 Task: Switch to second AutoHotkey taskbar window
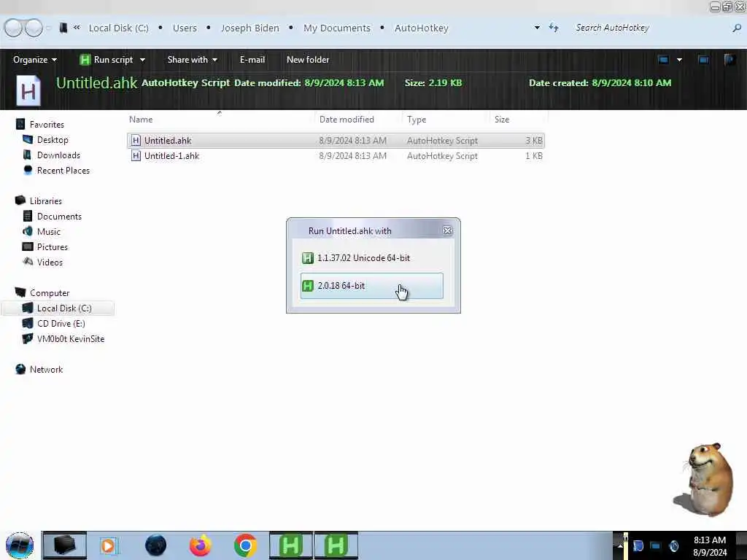[336, 545]
